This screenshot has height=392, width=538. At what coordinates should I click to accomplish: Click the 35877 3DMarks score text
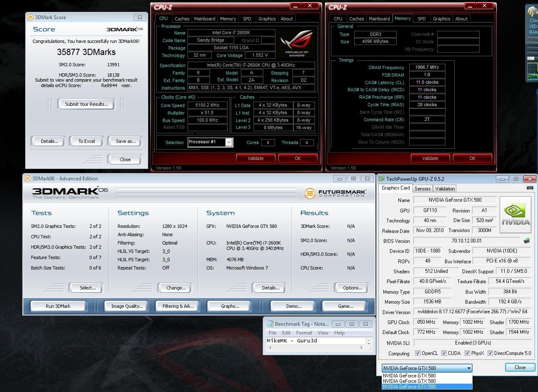pos(86,52)
